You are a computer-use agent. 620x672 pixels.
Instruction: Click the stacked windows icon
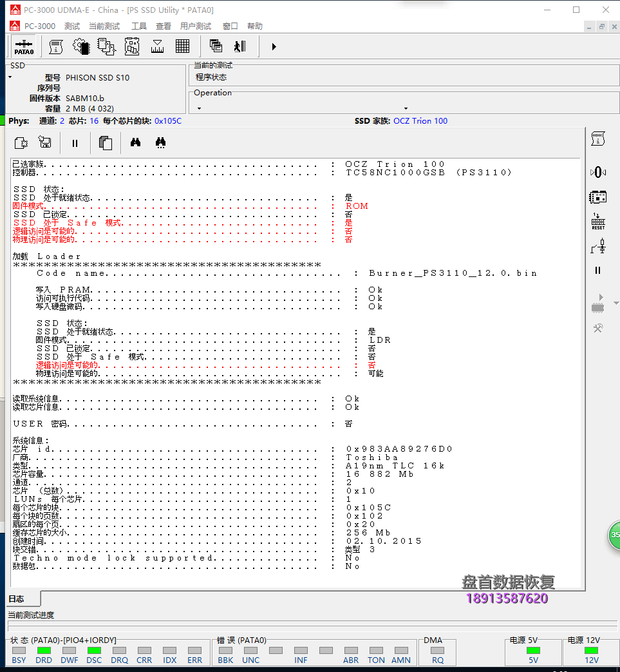216,46
